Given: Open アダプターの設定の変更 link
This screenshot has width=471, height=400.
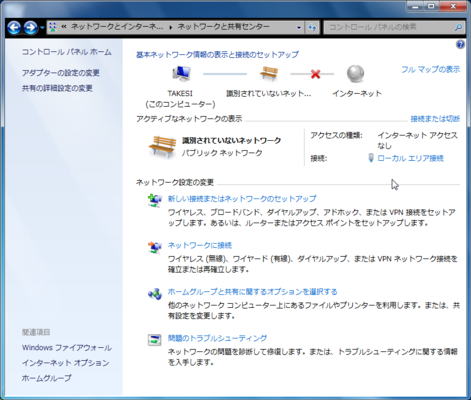Looking at the screenshot, I should (x=61, y=73).
